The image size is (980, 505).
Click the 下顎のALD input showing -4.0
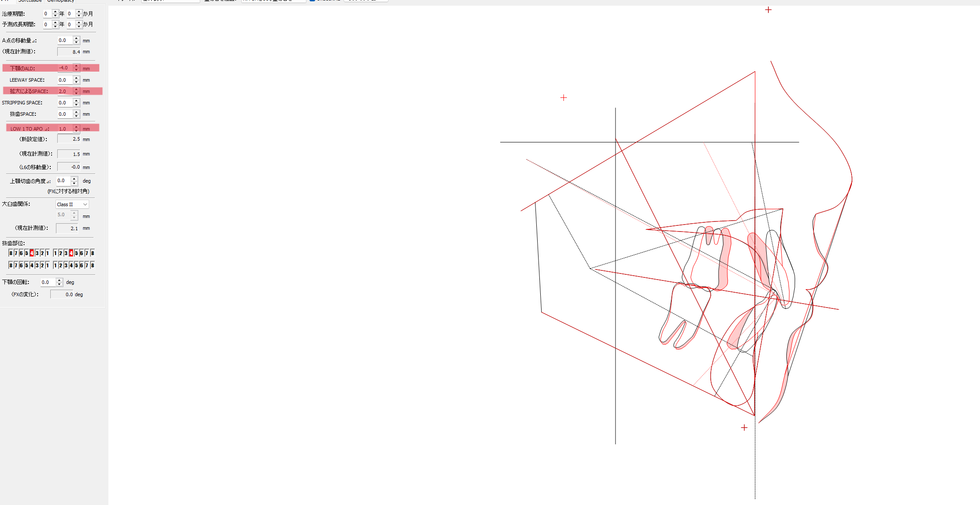tap(65, 68)
